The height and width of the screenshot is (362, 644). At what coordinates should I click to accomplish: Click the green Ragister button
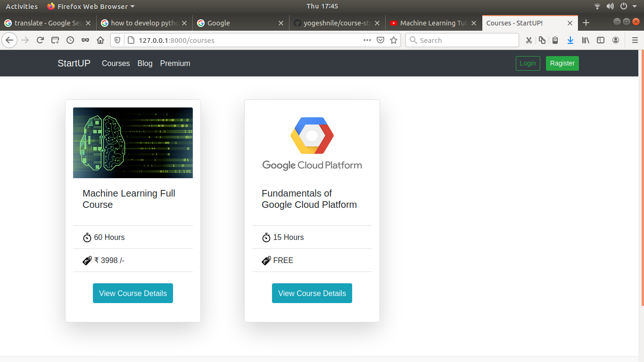click(562, 63)
